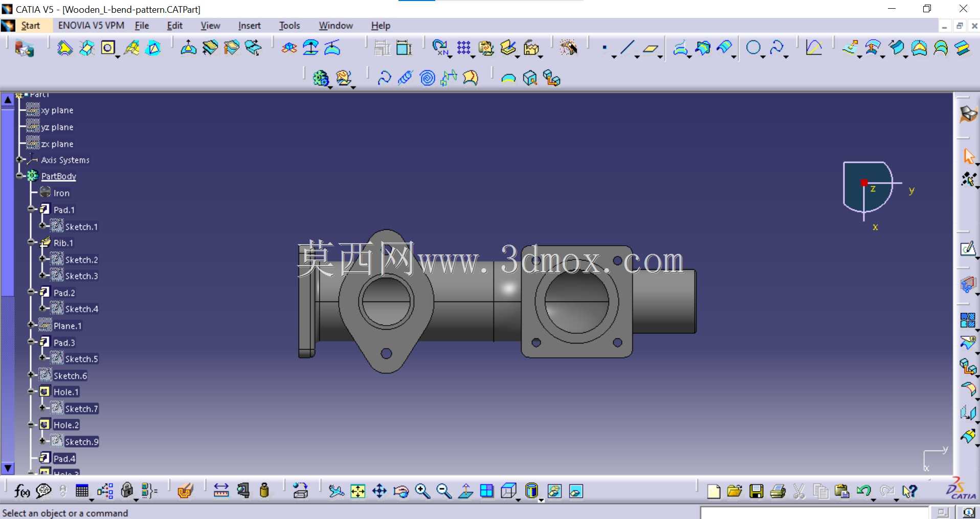This screenshot has width=980, height=519.
Task: Click the Save floppy disk icon
Action: coord(756,491)
